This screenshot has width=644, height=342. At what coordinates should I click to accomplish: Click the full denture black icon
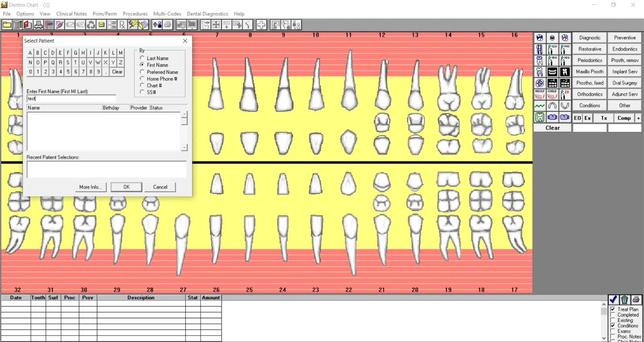click(552, 72)
